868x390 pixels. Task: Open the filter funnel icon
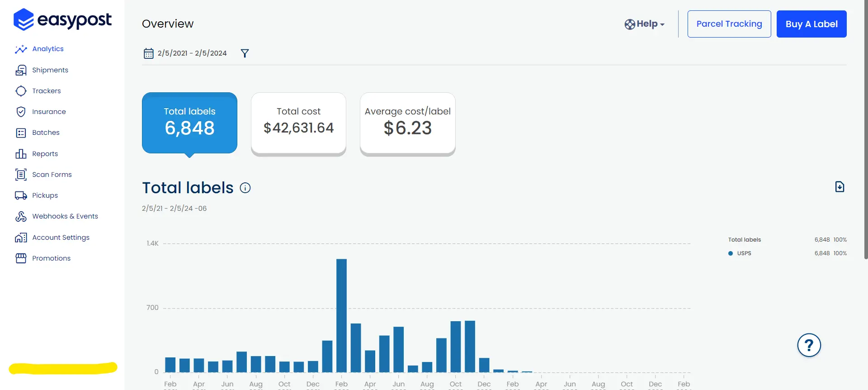pos(245,53)
